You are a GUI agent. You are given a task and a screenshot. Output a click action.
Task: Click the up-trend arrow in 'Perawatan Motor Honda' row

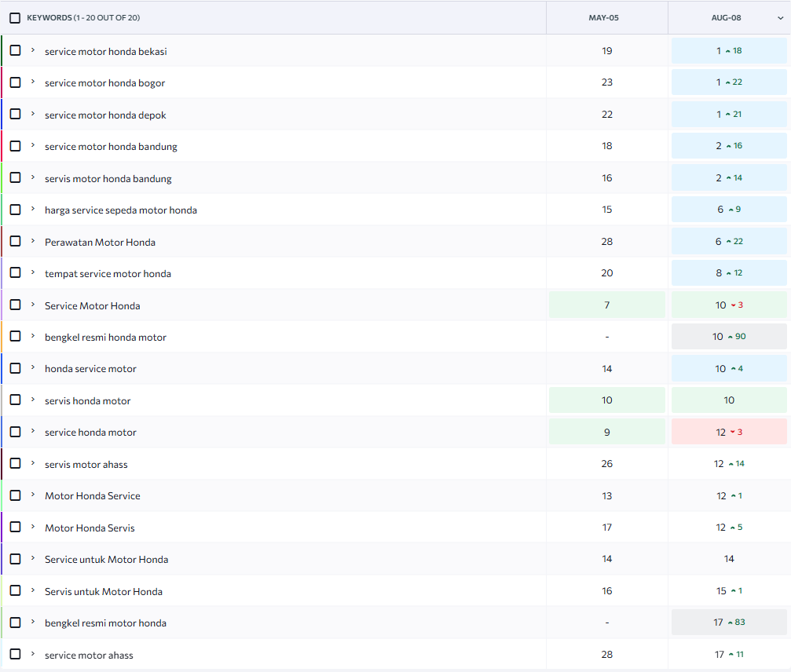coord(728,242)
